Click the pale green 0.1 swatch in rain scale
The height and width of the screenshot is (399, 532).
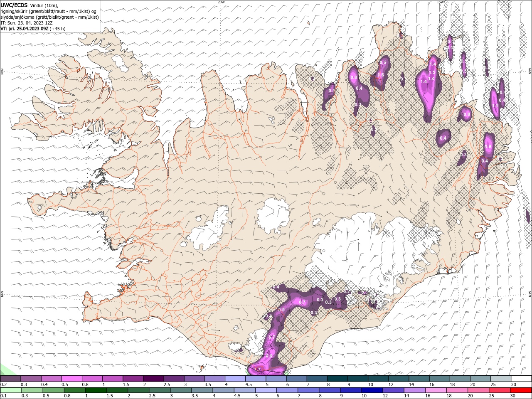coord(11,390)
